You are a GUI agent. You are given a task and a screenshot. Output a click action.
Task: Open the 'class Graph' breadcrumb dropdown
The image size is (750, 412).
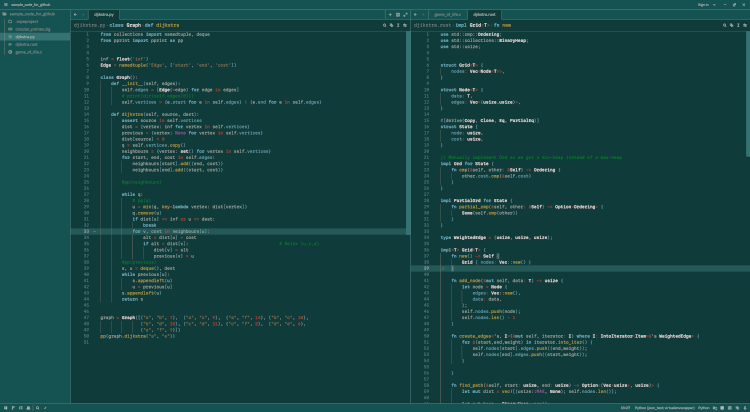(x=125, y=25)
